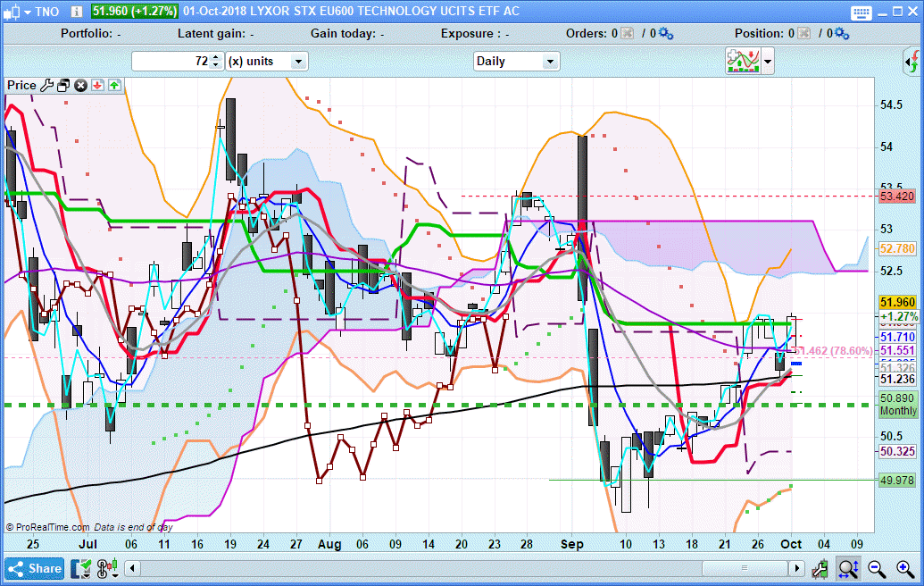Click the Oct date label on time axis
This screenshot has height=586, width=924.
(x=791, y=544)
